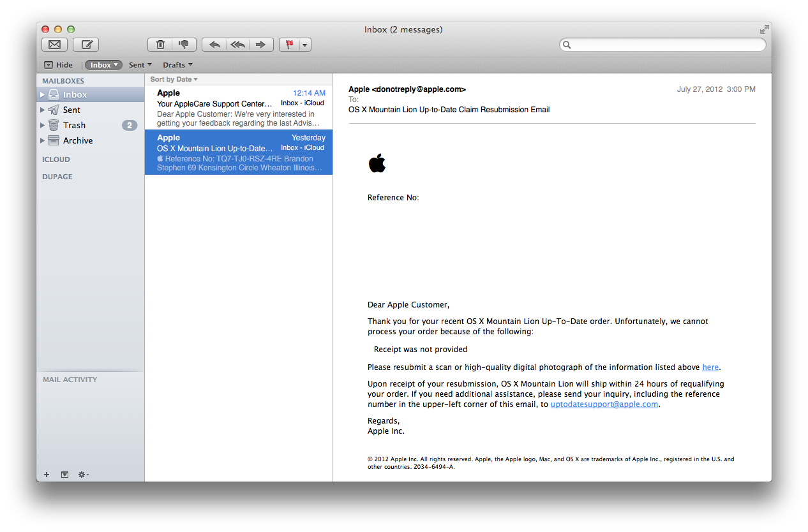This screenshot has height=532, width=808.
Task: Mark as junk with thumbs-down icon
Action: (184, 45)
